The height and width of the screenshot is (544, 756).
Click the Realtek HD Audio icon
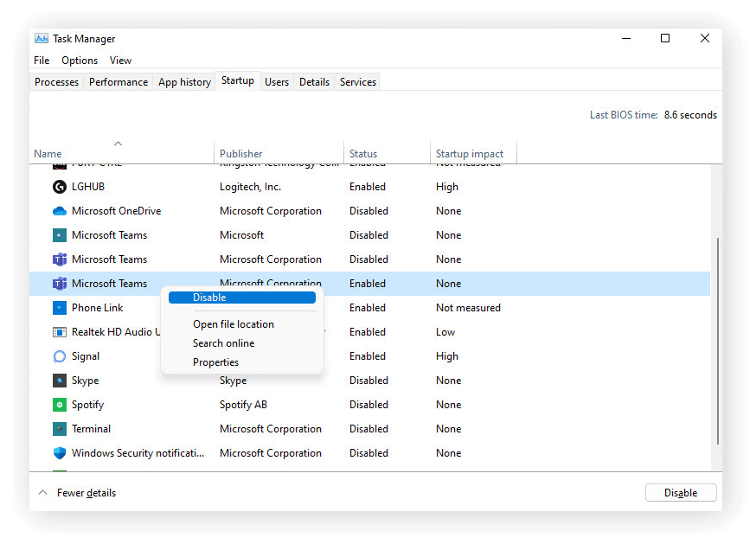tap(59, 331)
